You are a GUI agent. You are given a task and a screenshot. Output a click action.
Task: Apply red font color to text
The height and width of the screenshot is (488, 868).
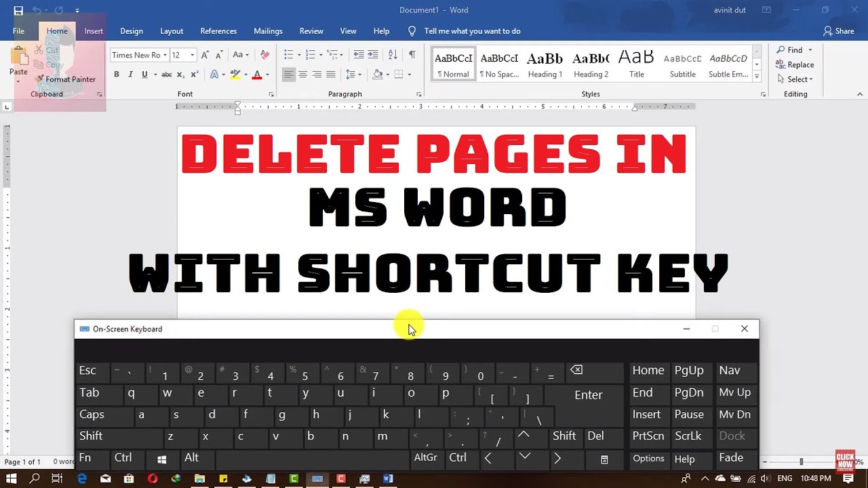coord(257,75)
